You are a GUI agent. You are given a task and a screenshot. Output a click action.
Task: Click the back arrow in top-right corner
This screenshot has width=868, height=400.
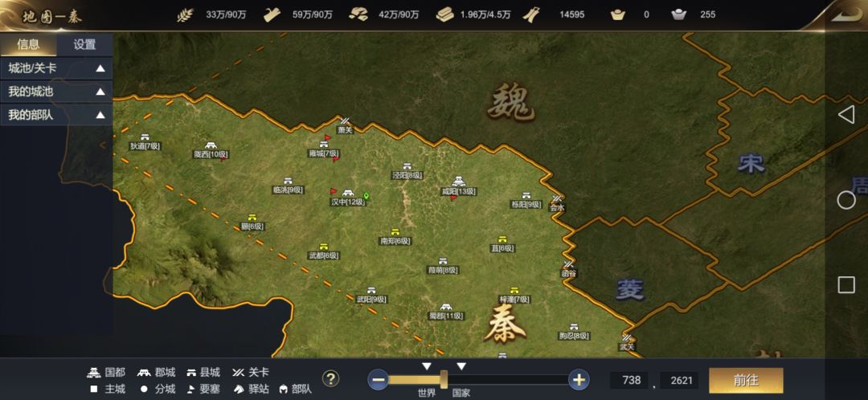846,14
